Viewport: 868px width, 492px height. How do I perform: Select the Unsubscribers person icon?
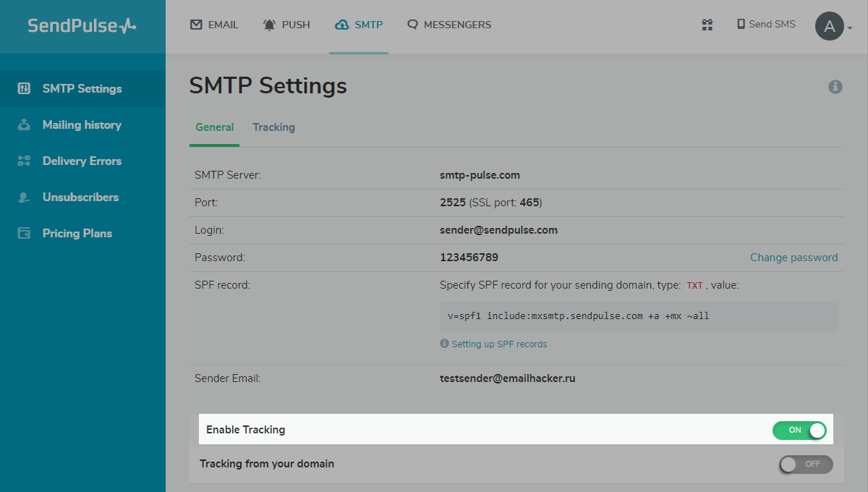point(24,197)
